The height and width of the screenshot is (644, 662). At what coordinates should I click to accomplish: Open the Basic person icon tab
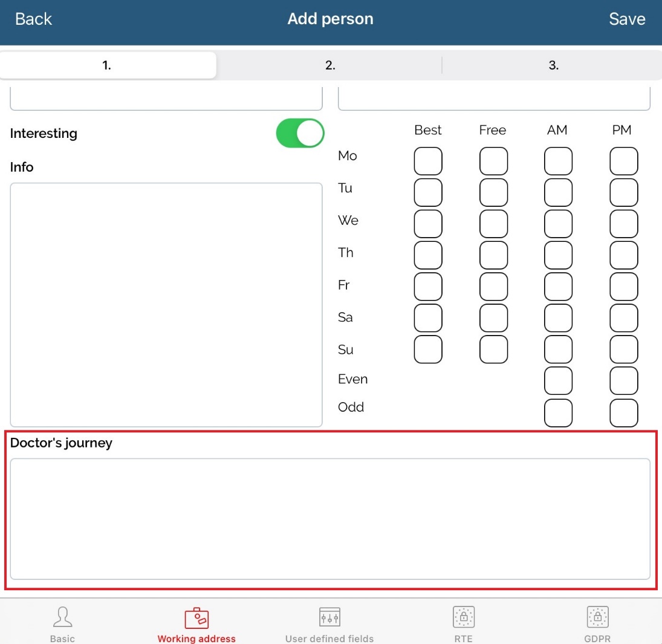[62, 617]
